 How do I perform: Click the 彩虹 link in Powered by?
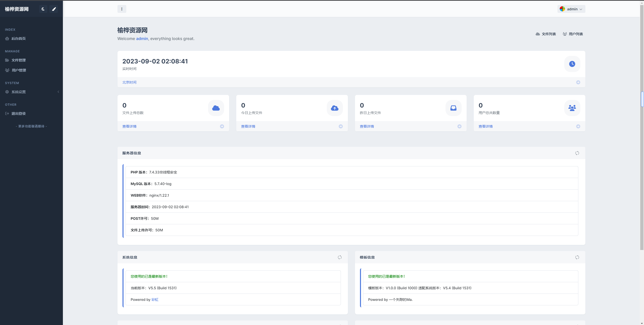(155, 300)
